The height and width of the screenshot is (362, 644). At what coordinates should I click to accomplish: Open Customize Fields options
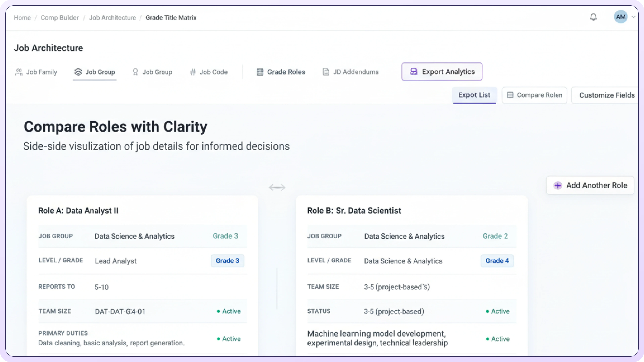(607, 95)
